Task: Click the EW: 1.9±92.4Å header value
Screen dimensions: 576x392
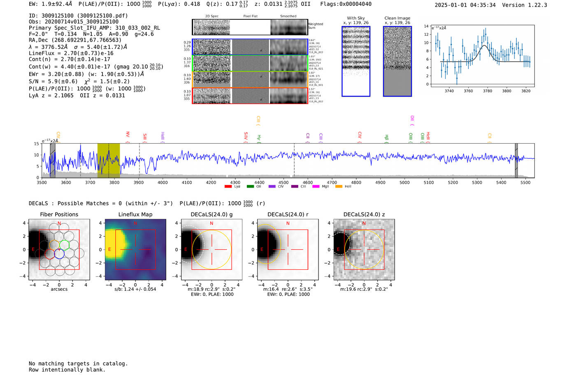Action: 50,4
